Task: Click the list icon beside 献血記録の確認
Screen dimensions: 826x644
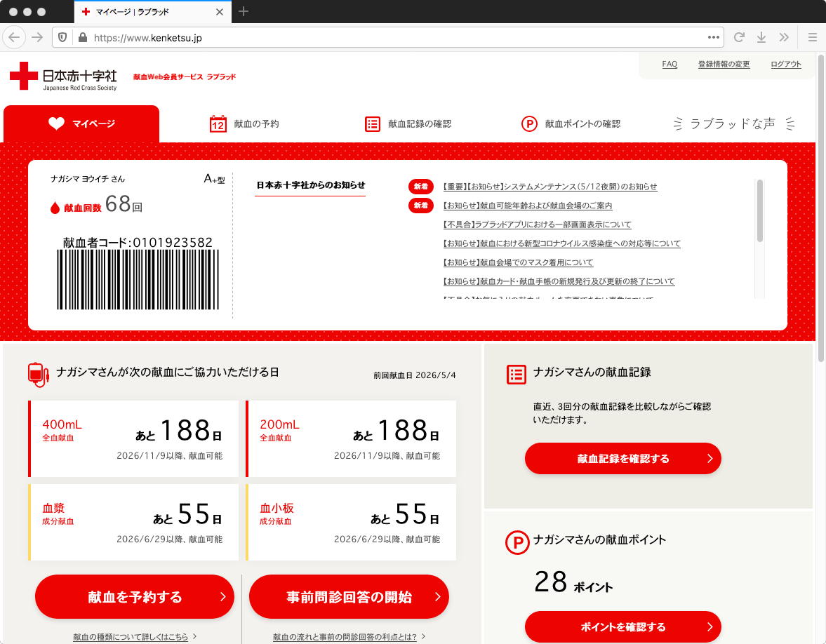Action: pyautogui.click(x=373, y=123)
